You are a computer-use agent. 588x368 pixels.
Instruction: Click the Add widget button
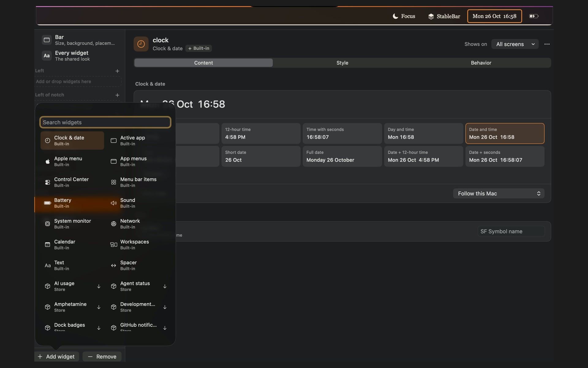coord(56,357)
